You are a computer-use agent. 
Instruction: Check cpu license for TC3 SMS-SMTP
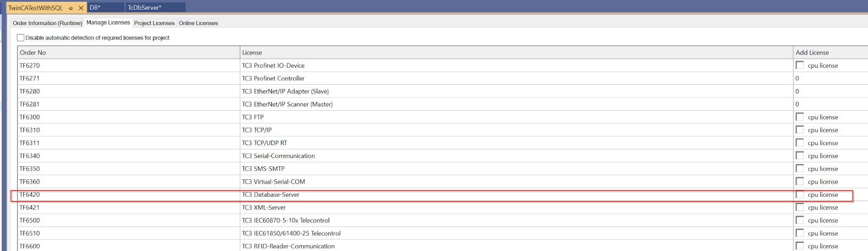[800, 168]
